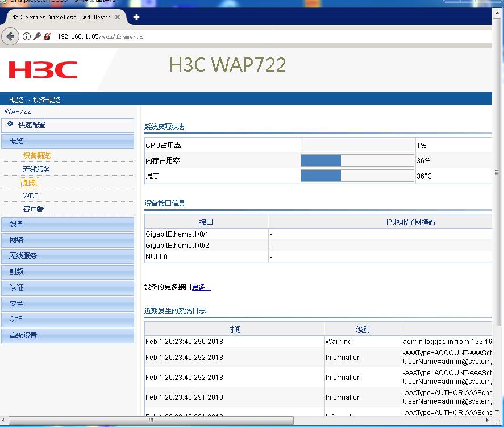Click the 近期发生的系统日志 heading
504x427 pixels.
[175, 311]
